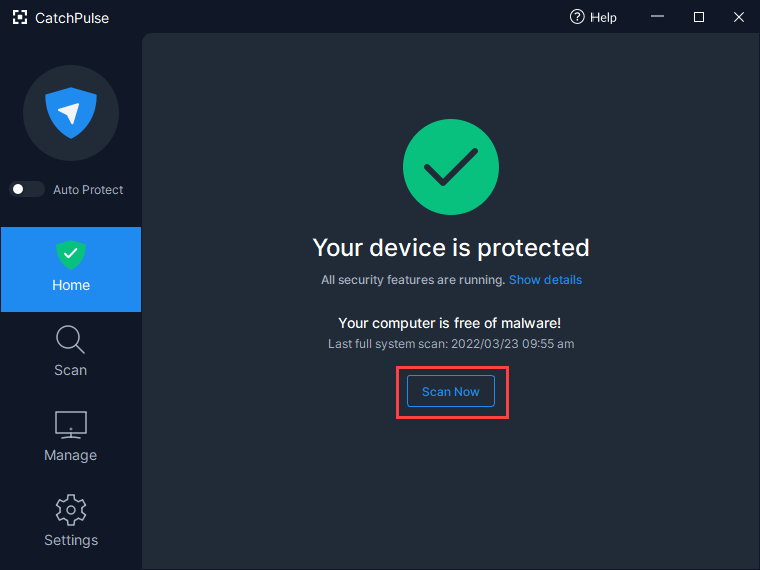Select the Settings sidebar label
The height and width of the screenshot is (570, 760).
coord(71,540)
